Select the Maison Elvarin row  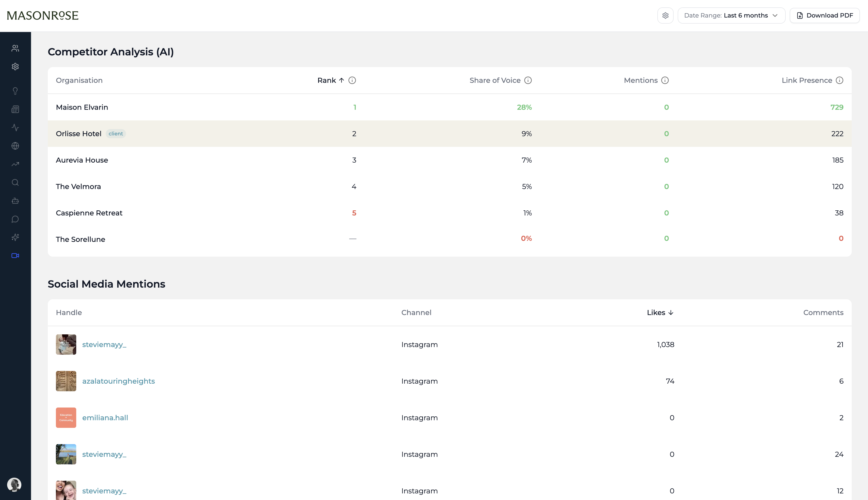pos(449,107)
